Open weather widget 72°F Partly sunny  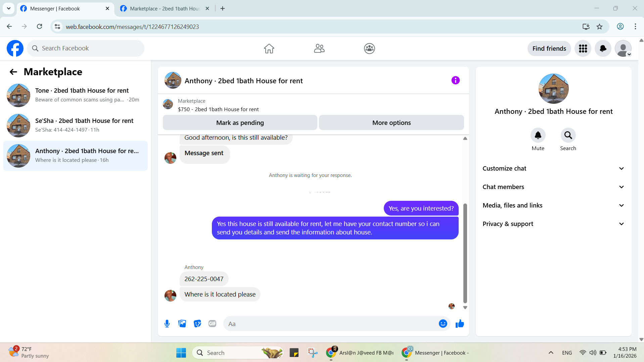pos(29,353)
